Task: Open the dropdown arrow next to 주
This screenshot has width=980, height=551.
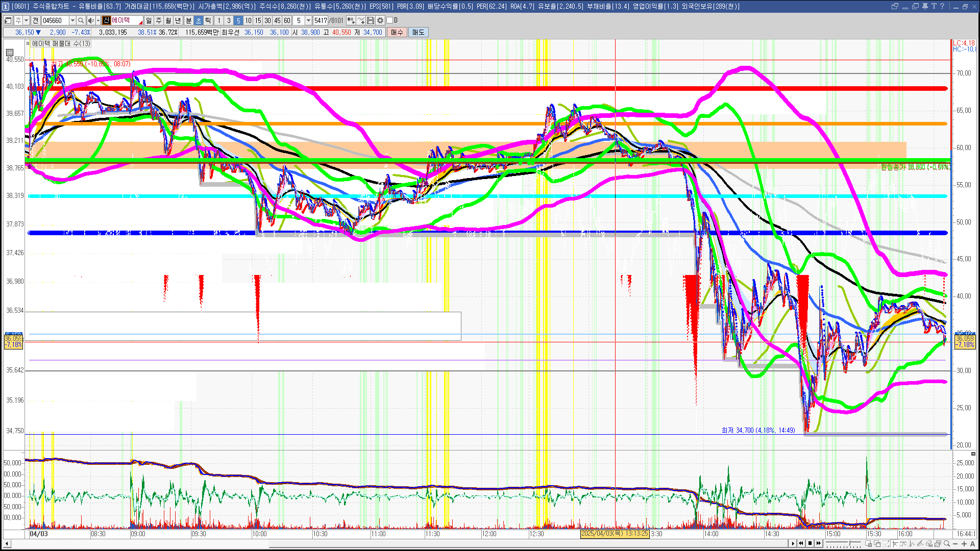Action: 27,20
